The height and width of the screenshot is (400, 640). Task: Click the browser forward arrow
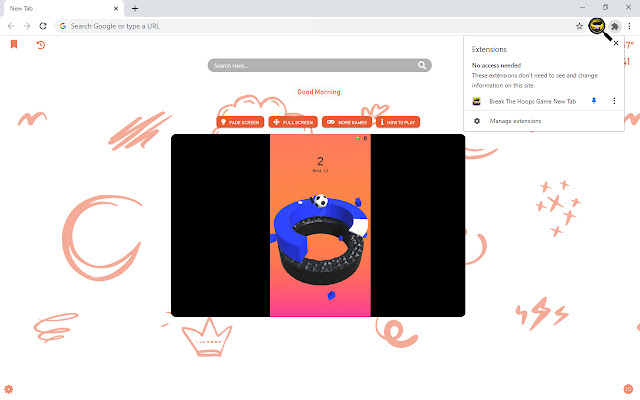pyautogui.click(x=27, y=26)
